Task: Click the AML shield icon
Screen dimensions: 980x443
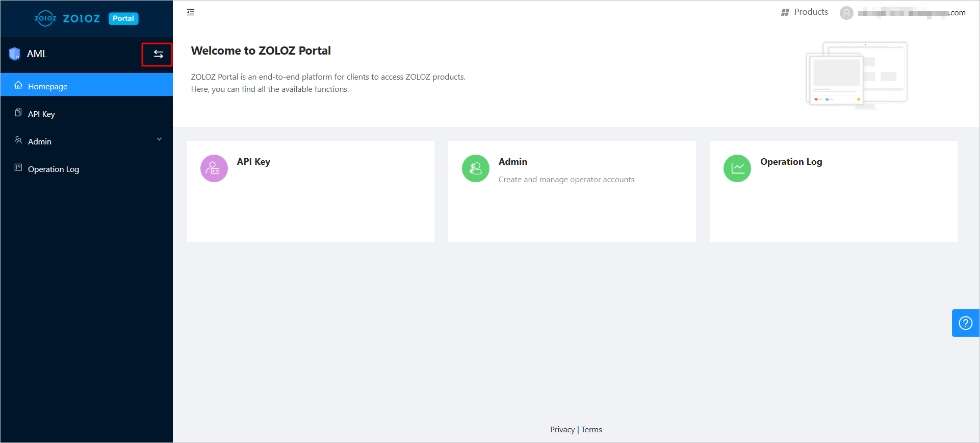Action: [15, 54]
